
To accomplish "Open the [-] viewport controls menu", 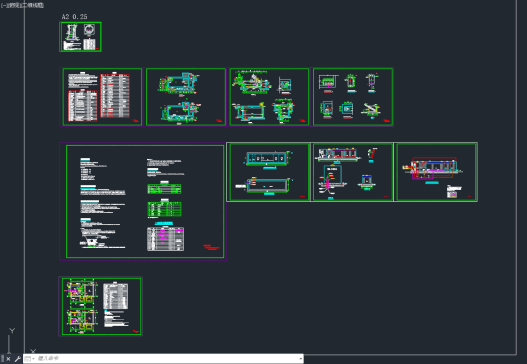I will pyautogui.click(x=3, y=5).
